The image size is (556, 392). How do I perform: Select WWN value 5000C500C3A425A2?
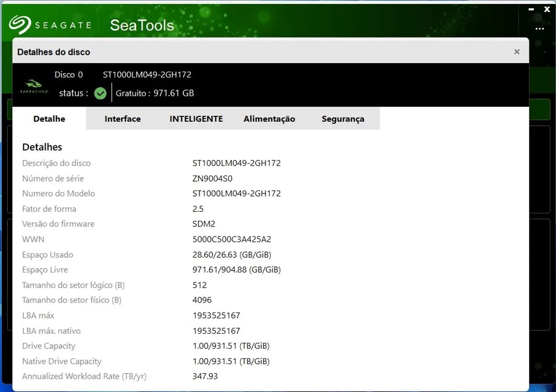click(232, 239)
